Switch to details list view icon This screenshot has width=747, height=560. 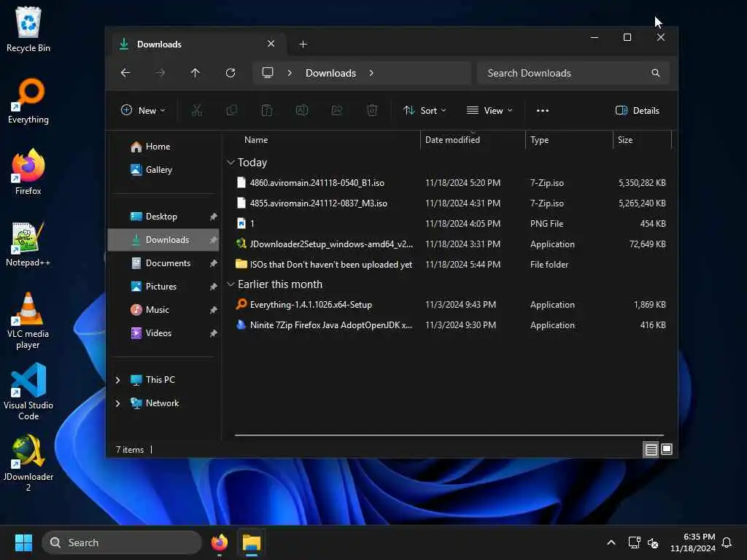651,449
